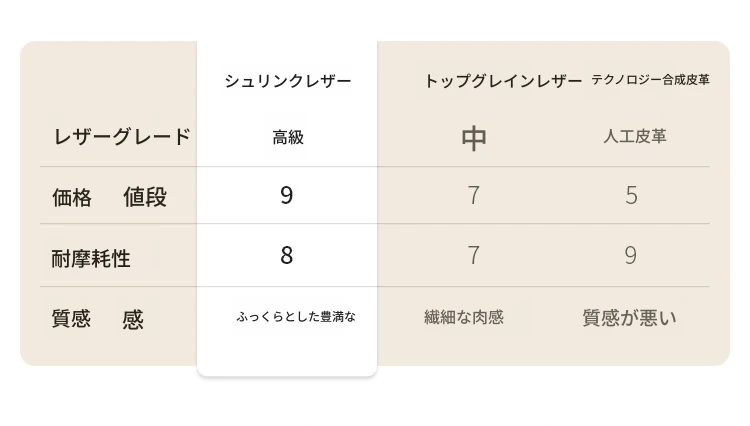This screenshot has height=426, width=750.
Task: Select wear resistance score 8 for シュリンクレザー
Action: point(287,256)
